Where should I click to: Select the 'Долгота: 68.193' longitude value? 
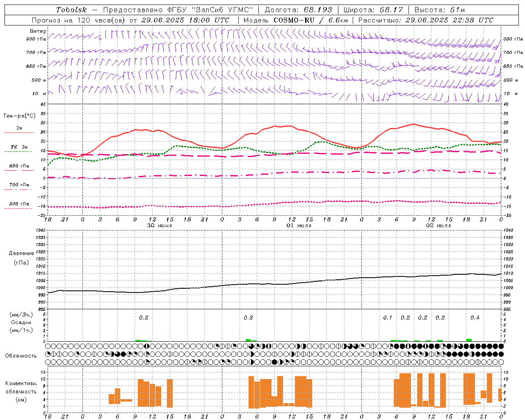click(x=298, y=10)
